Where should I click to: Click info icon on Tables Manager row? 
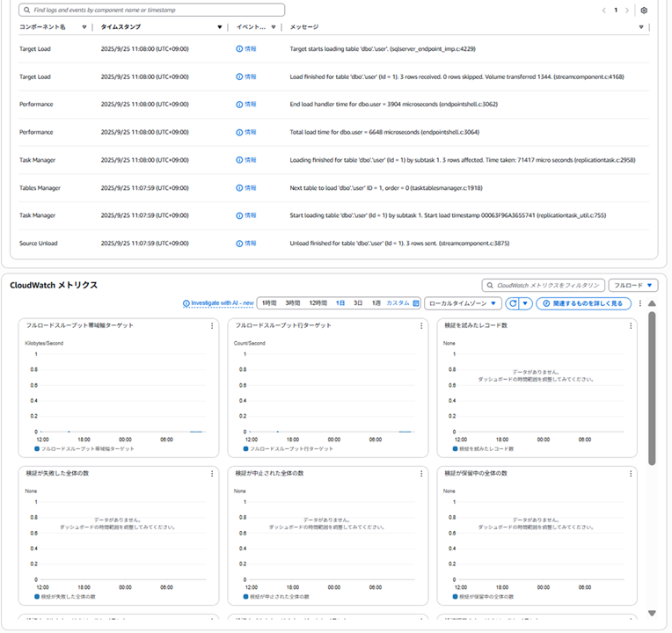pyautogui.click(x=239, y=188)
